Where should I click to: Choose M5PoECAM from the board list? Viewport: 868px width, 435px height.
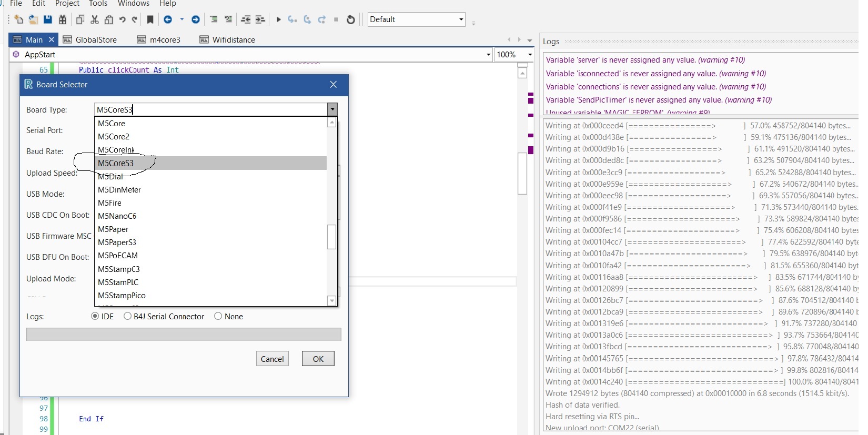(x=210, y=256)
